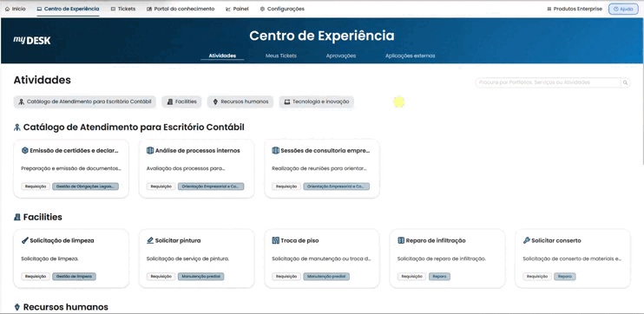Click the broom icon on Solicitação de limpeza
Screen dimensions: 644x314
(x=24, y=240)
